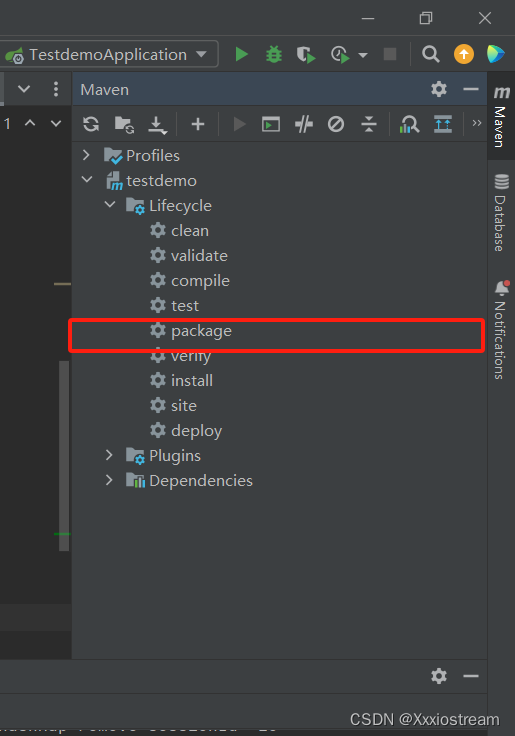The height and width of the screenshot is (736, 515).
Task: Add Maven project with plus icon
Action: click(x=198, y=124)
